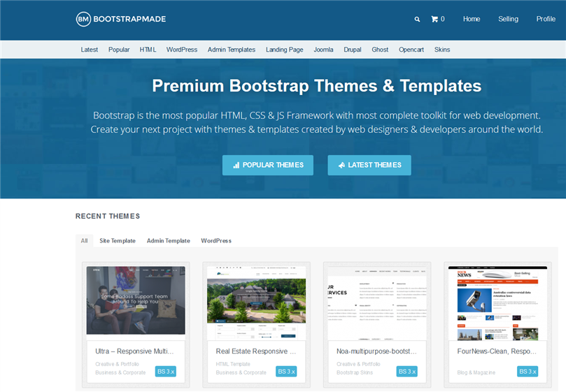Open the Opencart category
The image size is (566, 392).
click(x=411, y=50)
